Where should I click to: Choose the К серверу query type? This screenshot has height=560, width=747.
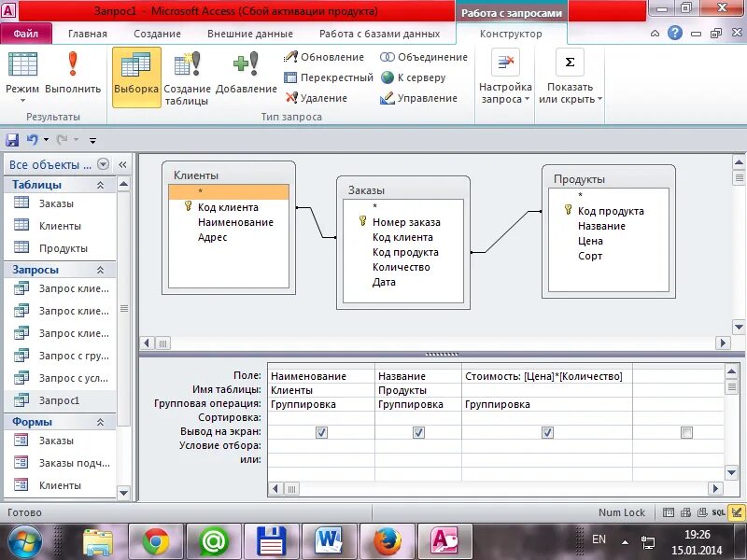pos(413,77)
